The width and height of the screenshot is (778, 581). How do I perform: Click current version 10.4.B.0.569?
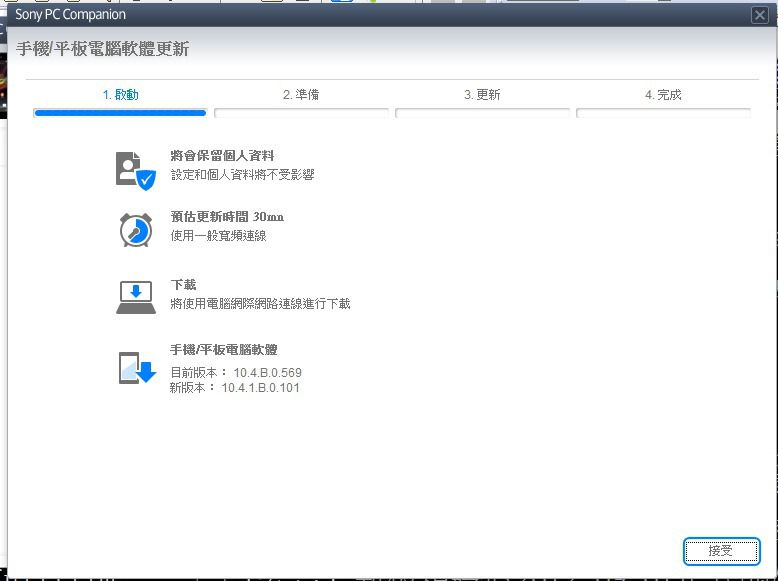click(x=268, y=373)
